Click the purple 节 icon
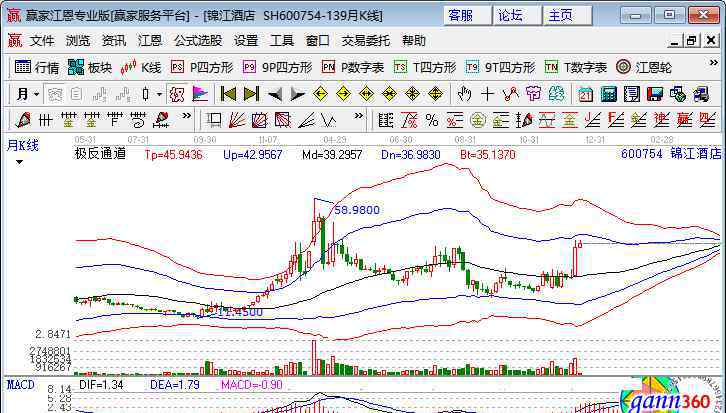Image resolution: width=726 pixels, height=413 pixels. click(533, 94)
